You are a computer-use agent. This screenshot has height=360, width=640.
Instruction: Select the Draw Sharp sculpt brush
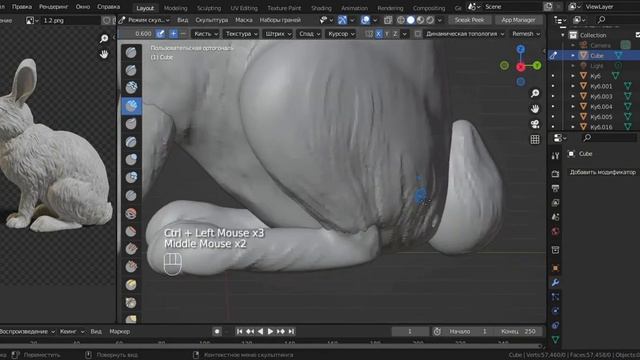131,70
